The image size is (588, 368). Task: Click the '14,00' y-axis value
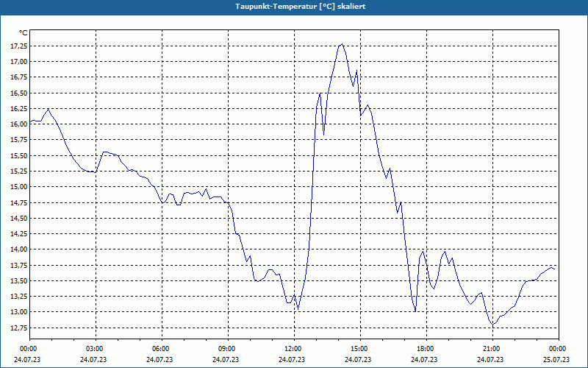[x=21, y=250]
